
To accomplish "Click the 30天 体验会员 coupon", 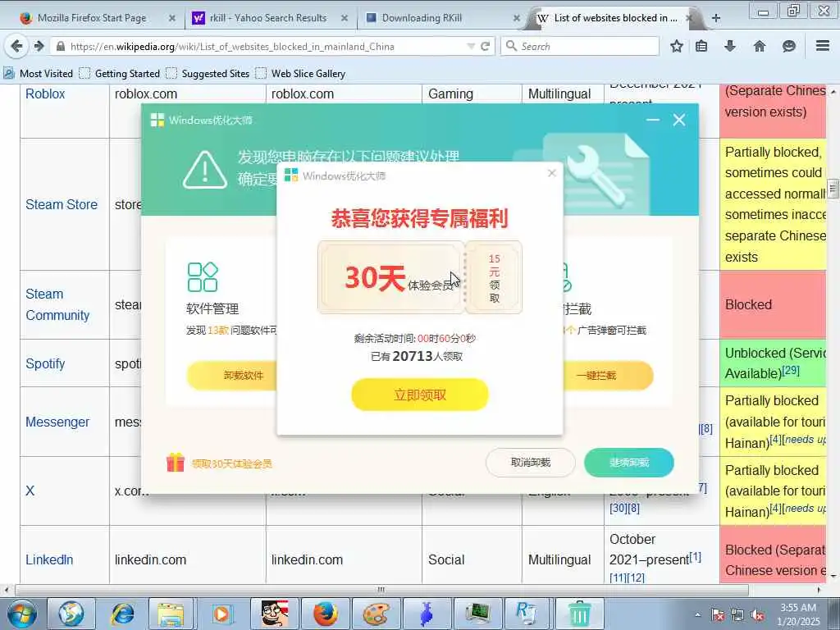I will [x=391, y=277].
